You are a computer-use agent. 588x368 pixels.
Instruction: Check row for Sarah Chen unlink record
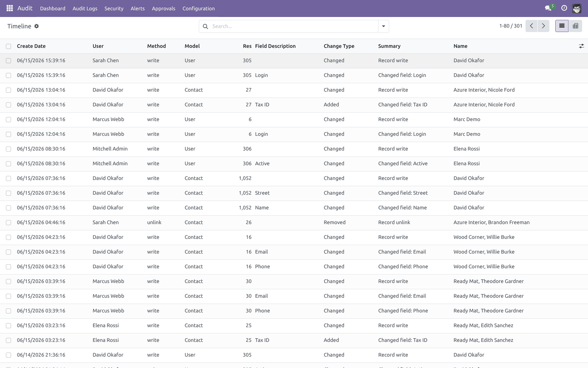(x=8, y=223)
